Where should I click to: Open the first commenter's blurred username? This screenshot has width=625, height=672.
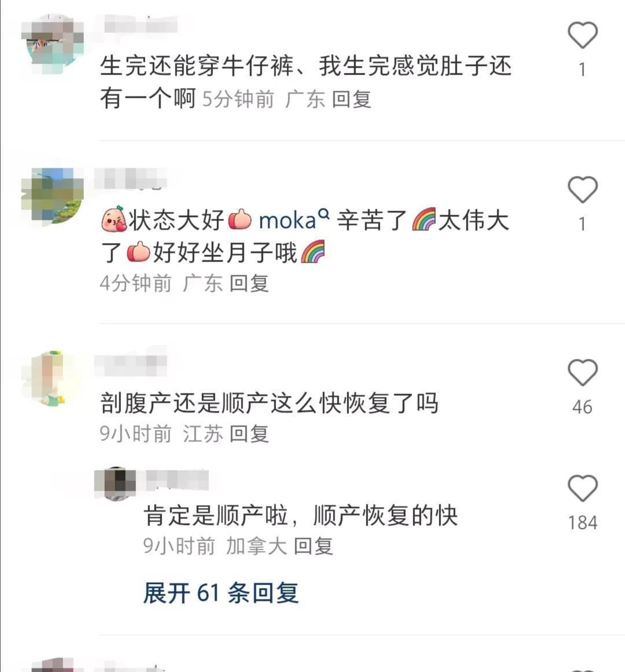pos(141,24)
